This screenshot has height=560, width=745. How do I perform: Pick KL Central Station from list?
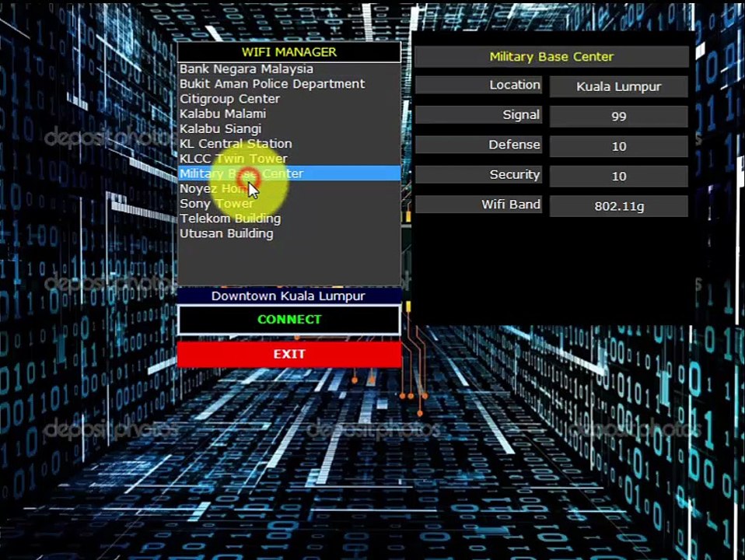(x=289, y=144)
